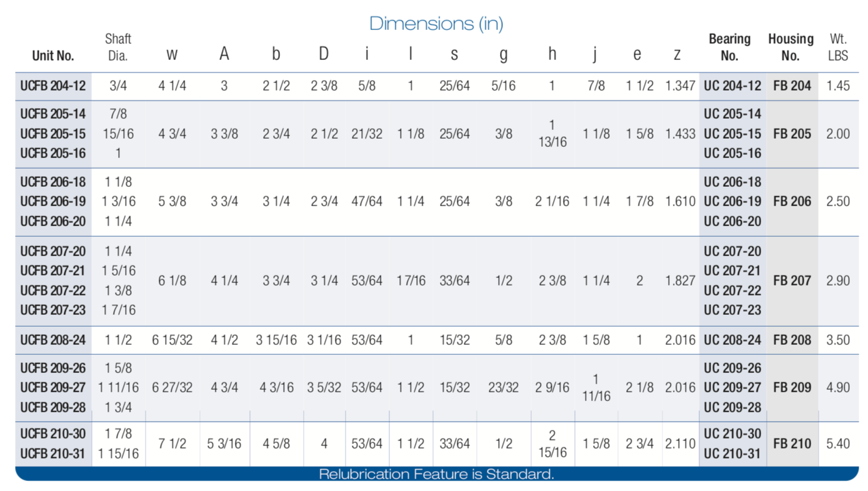Click bearing number UC 205-15

point(732,134)
